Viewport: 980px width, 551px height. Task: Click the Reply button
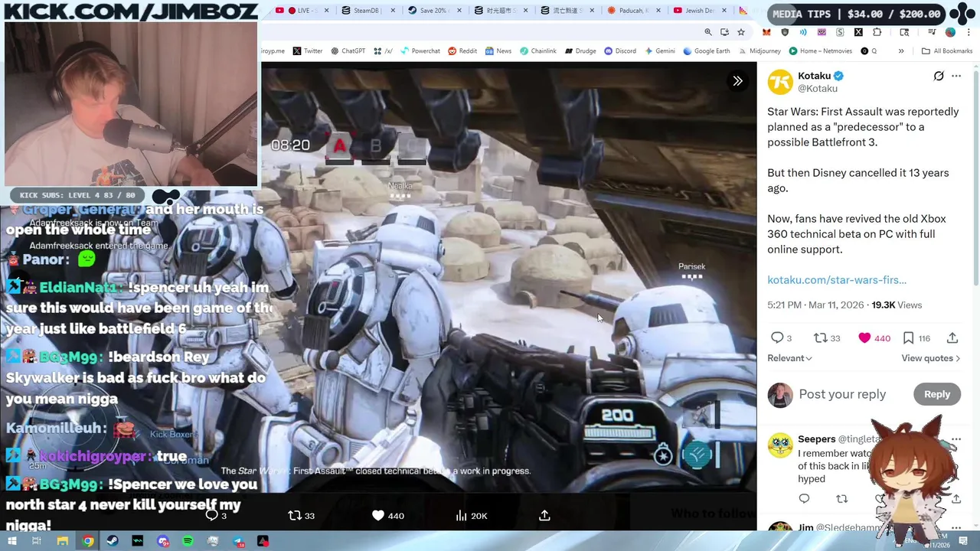pos(936,394)
